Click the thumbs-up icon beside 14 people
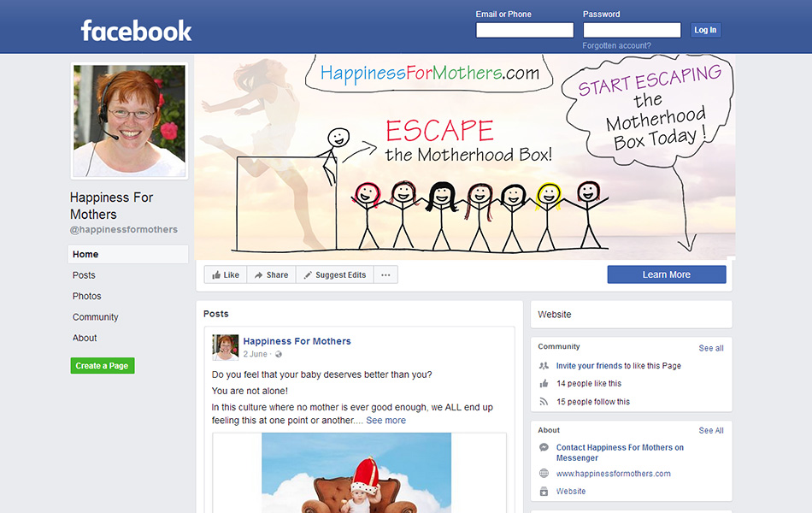Viewport: 812px width, 513px height. tap(544, 383)
